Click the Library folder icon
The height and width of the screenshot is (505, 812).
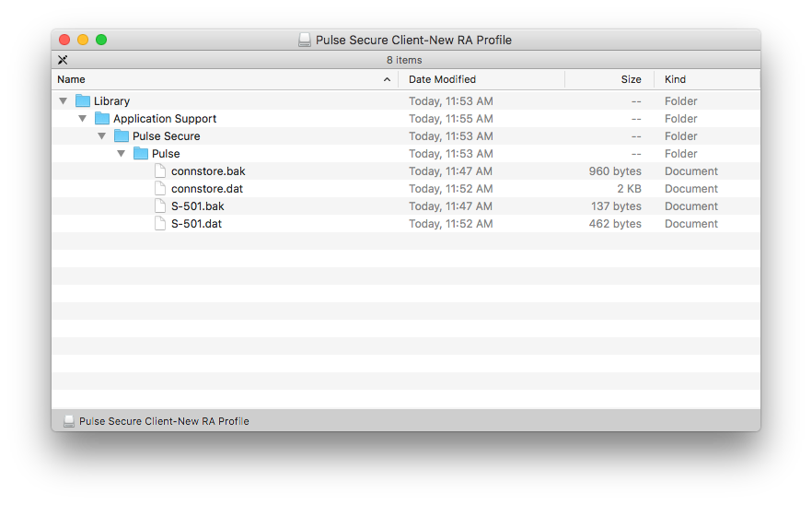click(x=83, y=100)
